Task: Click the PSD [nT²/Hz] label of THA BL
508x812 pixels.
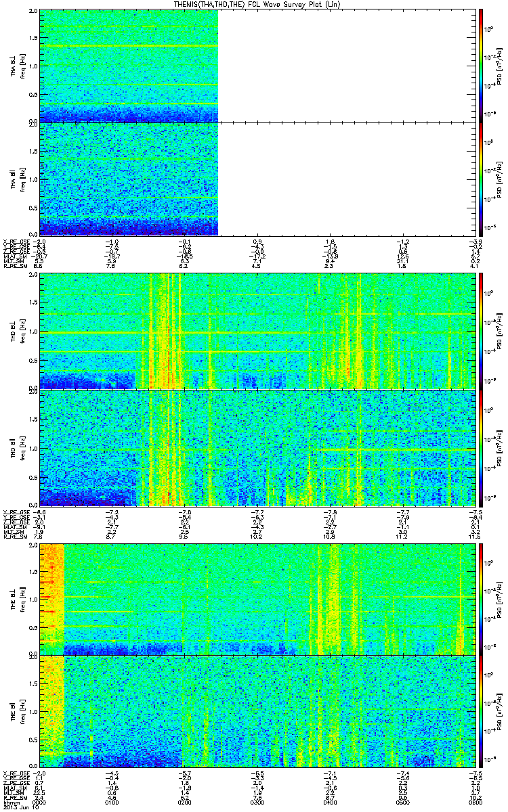Action: click(499, 66)
